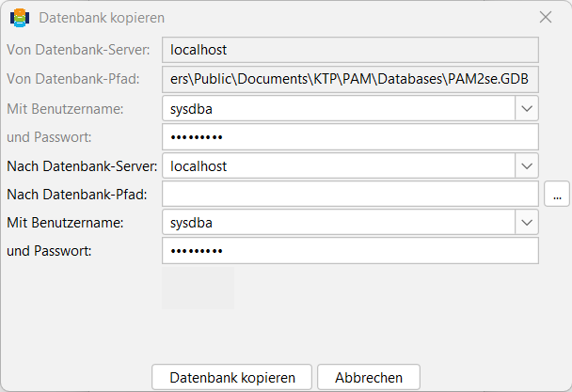This screenshot has width=572, height=392.
Task: Click the Nach Datenbank-Pfad label
Action: [77, 195]
